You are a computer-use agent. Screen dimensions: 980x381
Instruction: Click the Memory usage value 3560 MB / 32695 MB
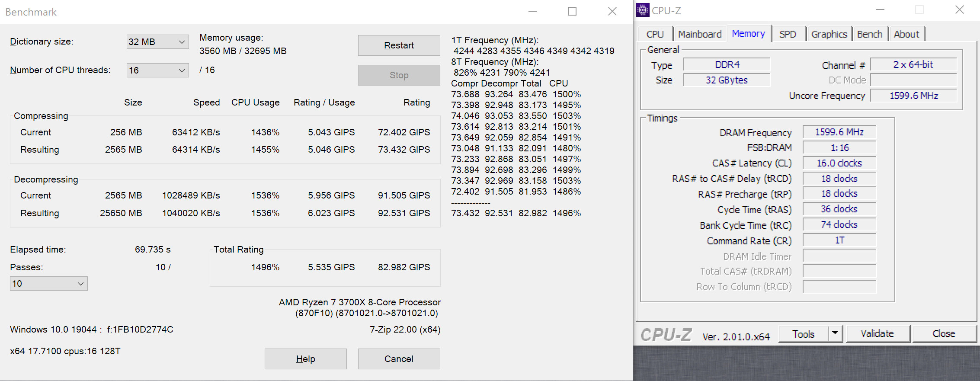(243, 51)
